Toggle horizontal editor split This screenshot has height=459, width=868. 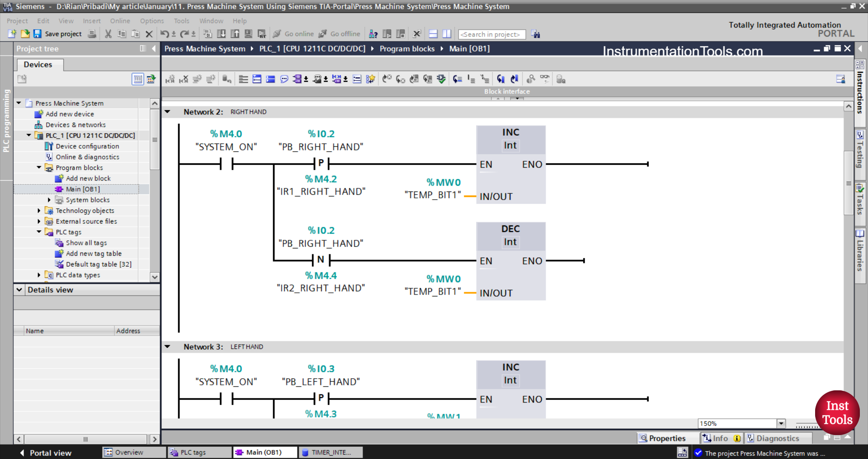433,34
